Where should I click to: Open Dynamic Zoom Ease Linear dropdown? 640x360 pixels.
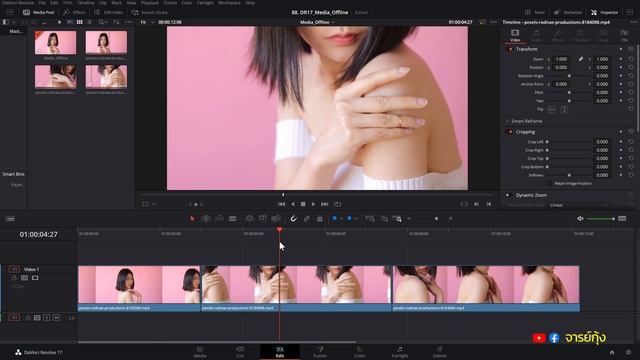(578, 205)
